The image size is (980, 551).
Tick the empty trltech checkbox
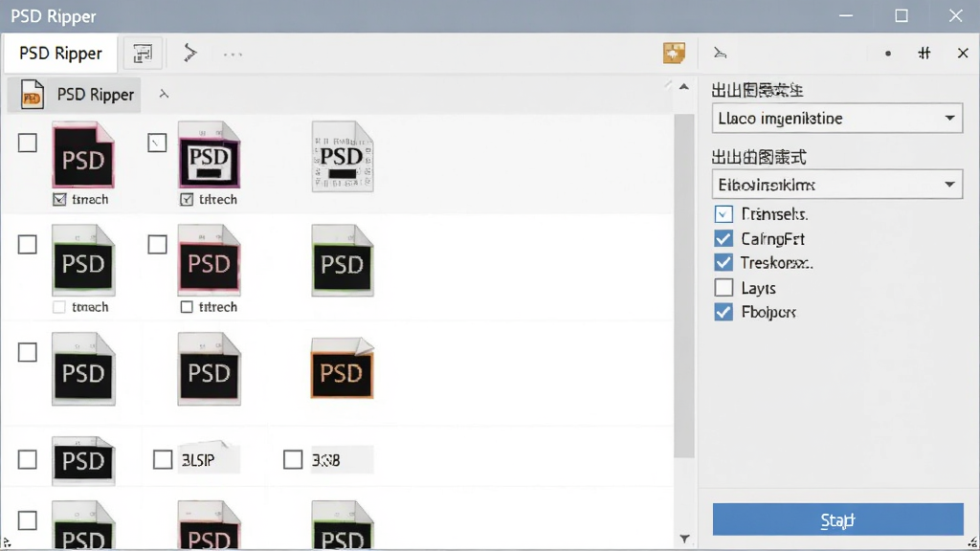point(187,307)
